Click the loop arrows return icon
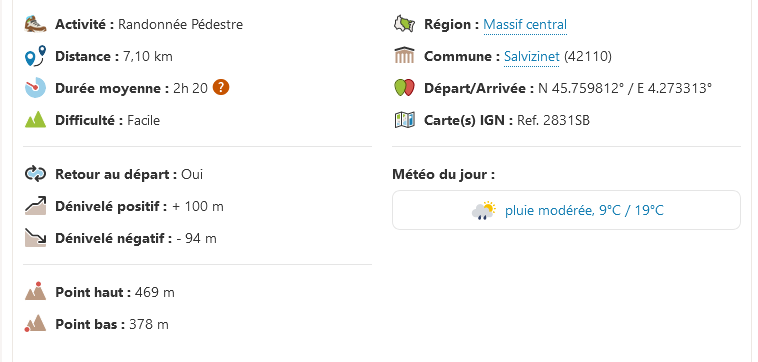The height and width of the screenshot is (362, 758). coord(35,174)
